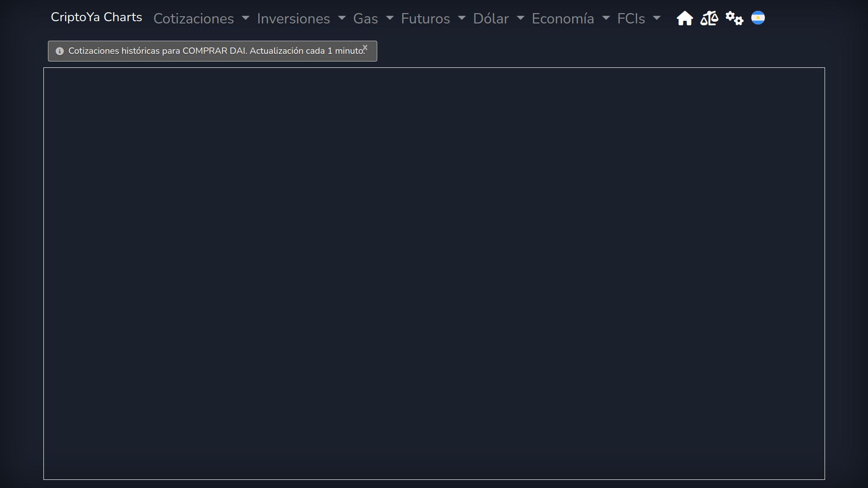This screenshot has height=488, width=868.
Task: Expand the dropdown arrow beside Economía
Action: [x=606, y=18]
